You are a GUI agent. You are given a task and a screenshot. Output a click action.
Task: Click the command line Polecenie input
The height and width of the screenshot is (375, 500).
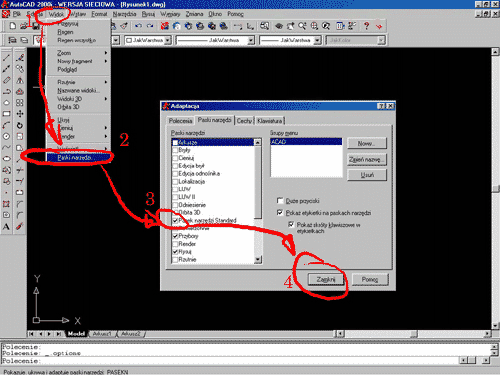230,361
